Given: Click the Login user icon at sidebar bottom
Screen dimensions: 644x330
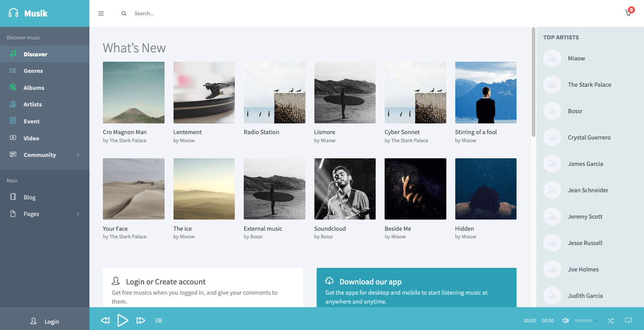Looking at the screenshot, I should (34, 321).
